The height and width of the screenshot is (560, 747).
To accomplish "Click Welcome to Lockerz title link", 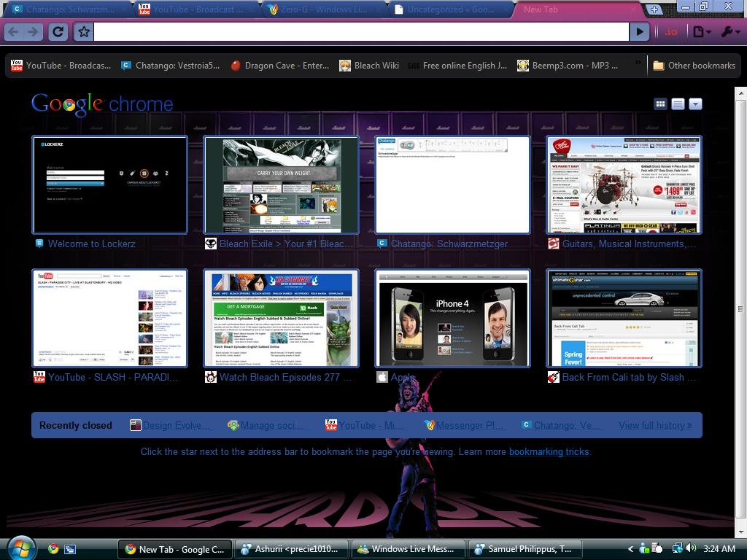I will (x=91, y=244).
